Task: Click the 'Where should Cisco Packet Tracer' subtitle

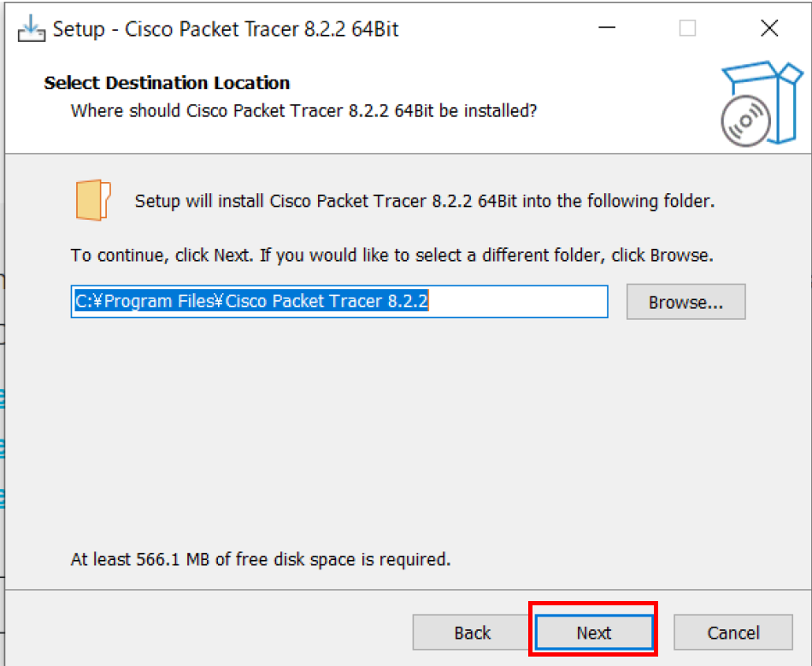Action: tap(303, 110)
